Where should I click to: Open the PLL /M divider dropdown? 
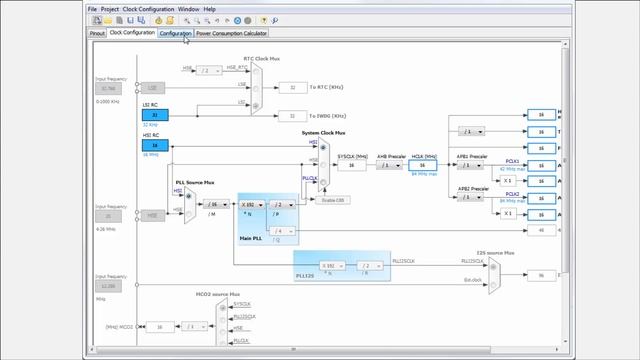[216, 204]
